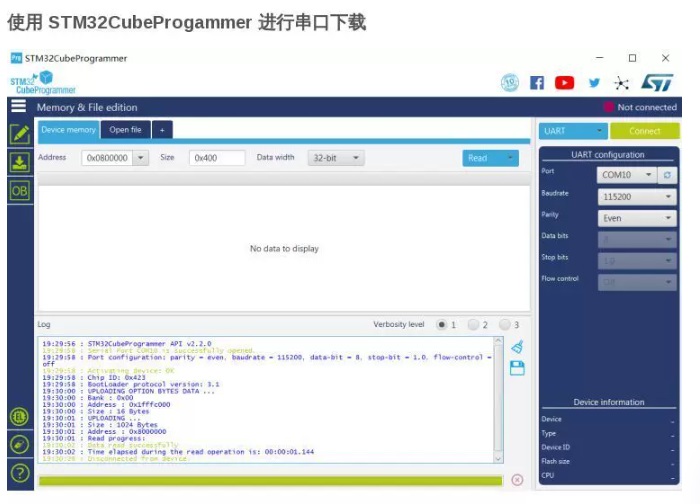The width and height of the screenshot is (700, 504).
Task: Click into the Size input field
Action: 216,158
